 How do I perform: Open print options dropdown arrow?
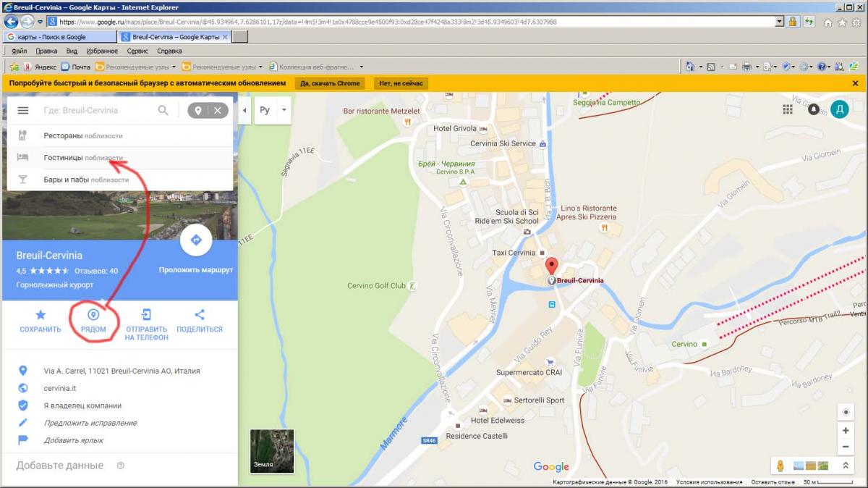point(757,67)
